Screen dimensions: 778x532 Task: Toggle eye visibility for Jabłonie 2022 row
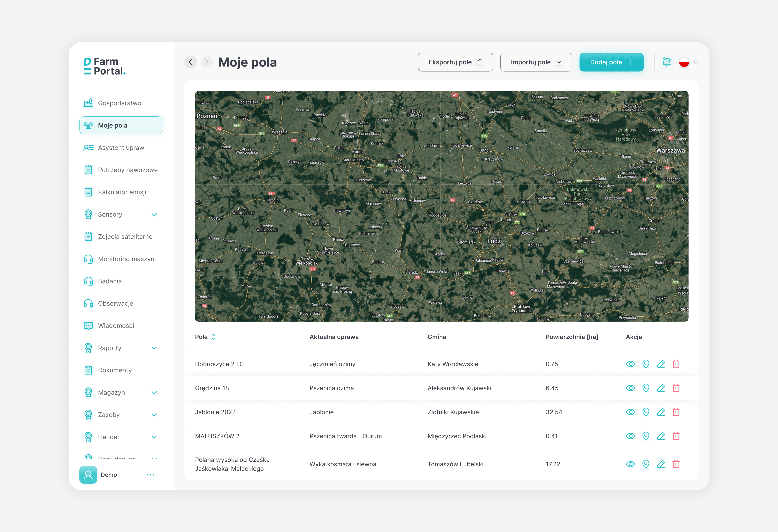click(630, 412)
